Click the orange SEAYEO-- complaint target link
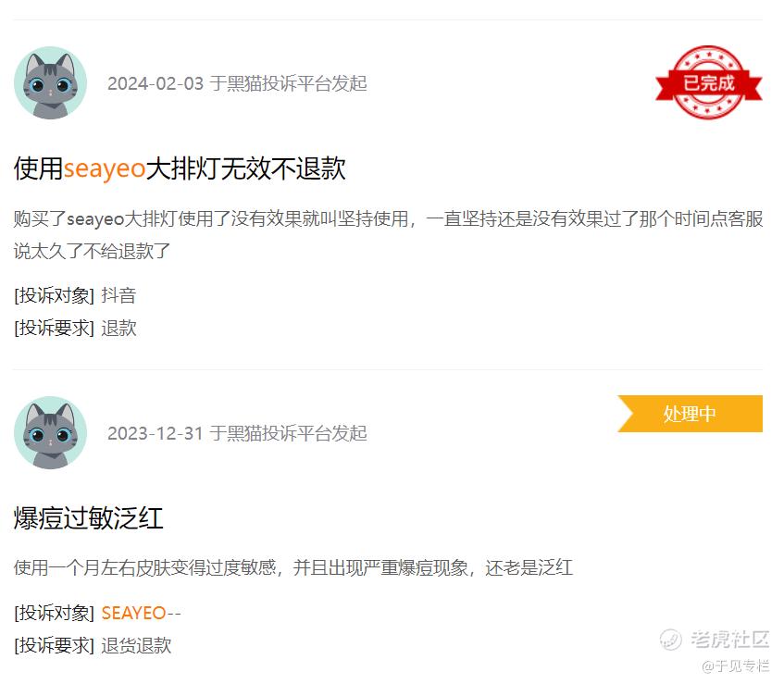Viewport: 784px width, 684px height. click(x=141, y=613)
